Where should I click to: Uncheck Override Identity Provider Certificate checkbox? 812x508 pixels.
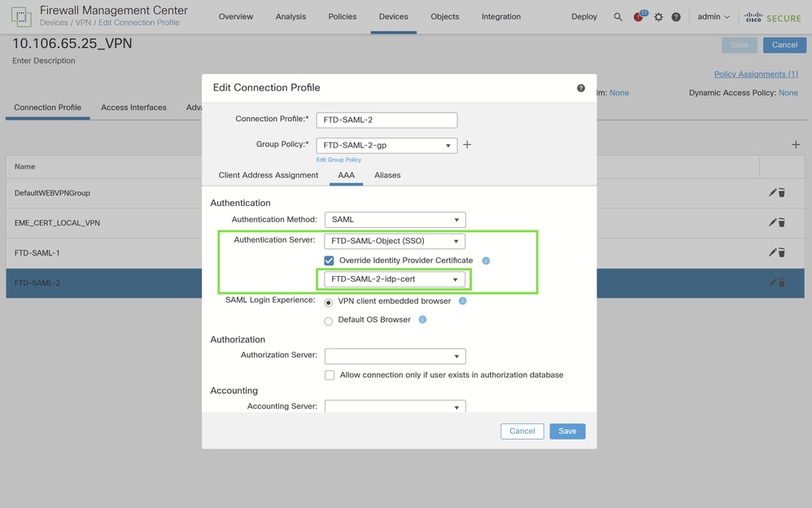pos(329,261)
